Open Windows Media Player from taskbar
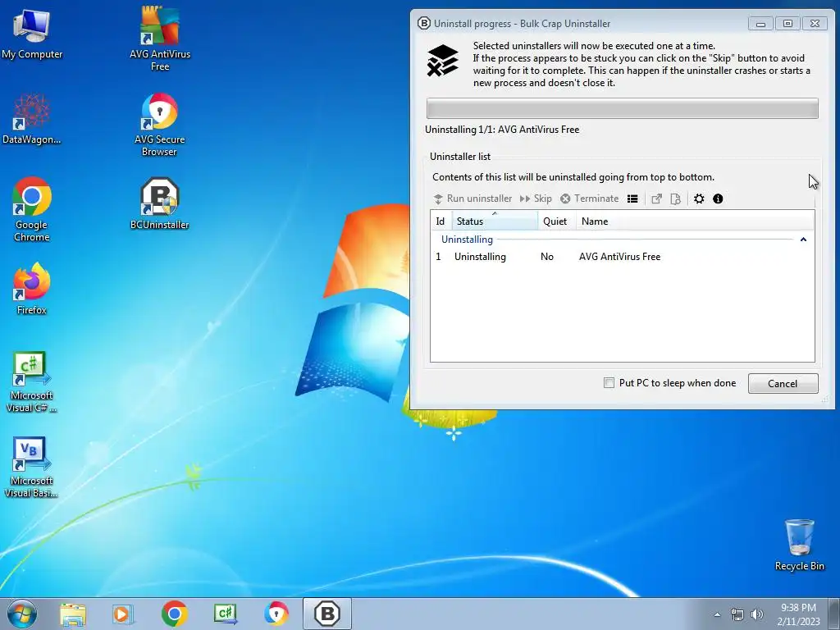840x630 pixels. pos(123,614)
